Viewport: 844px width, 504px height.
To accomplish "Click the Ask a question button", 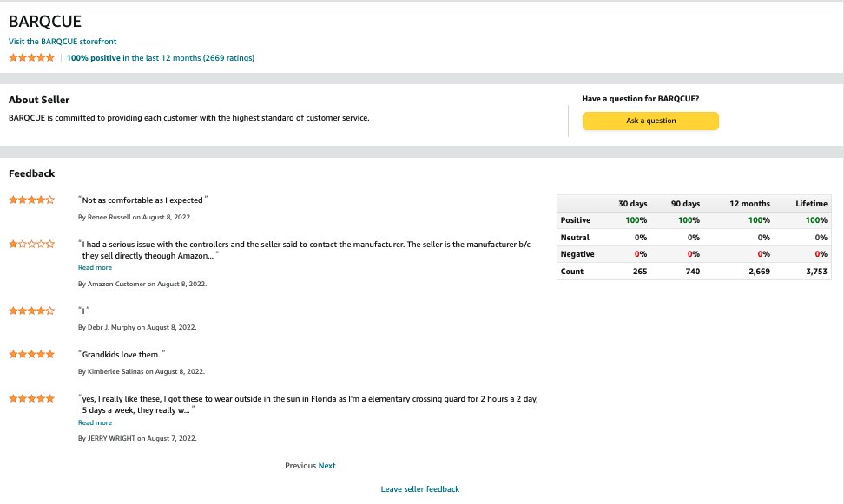I will 650,121.
